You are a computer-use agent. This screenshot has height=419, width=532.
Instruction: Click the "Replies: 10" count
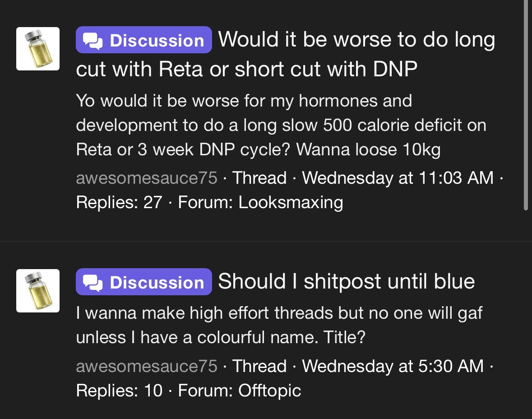[119, 390]
